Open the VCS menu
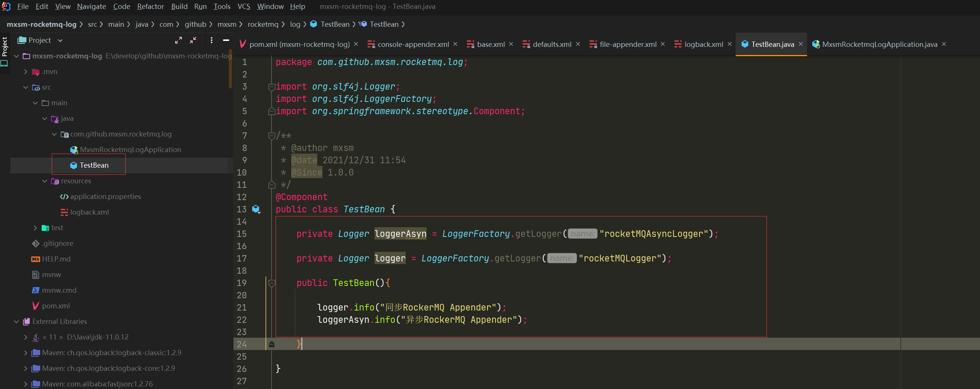Screen dimensions: 980x389 [244, 6]
